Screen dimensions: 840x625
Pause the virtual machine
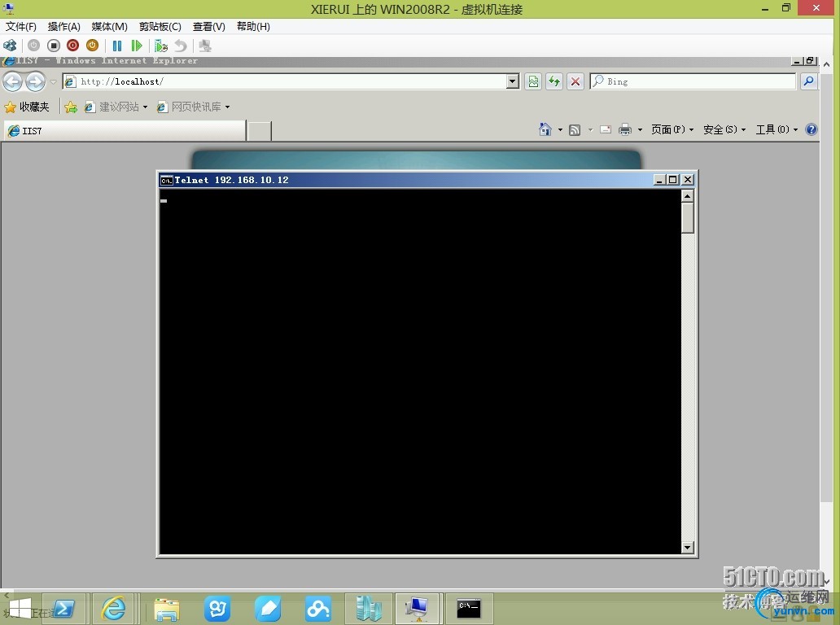[x=116, y=46]
